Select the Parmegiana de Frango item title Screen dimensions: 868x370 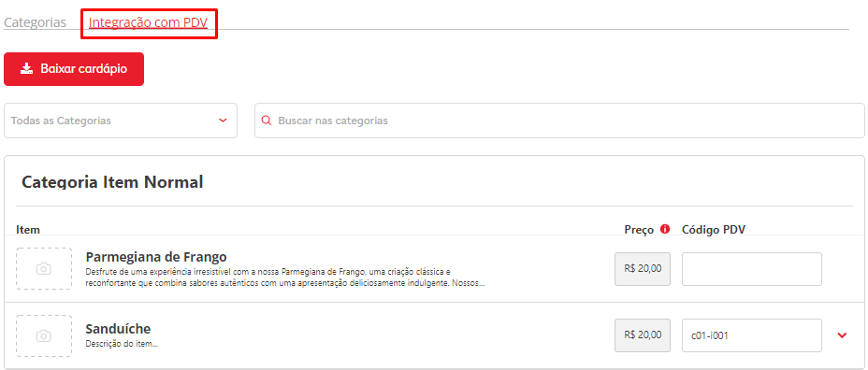click(x=156, y=257)
